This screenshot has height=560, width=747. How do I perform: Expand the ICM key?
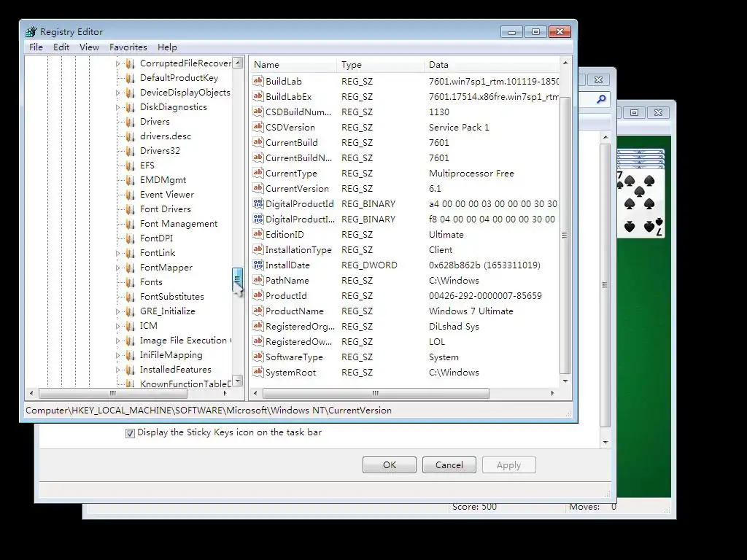coord(117,326)
